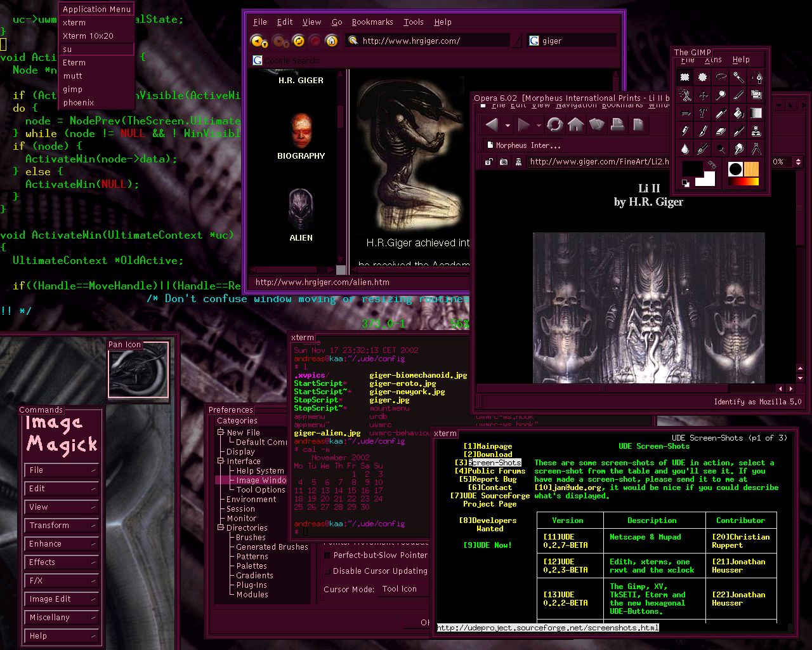Open Cursor Mode Tool Icon dropdown
This screenshot has height=650, width=812.
click(x=403, y=589)
